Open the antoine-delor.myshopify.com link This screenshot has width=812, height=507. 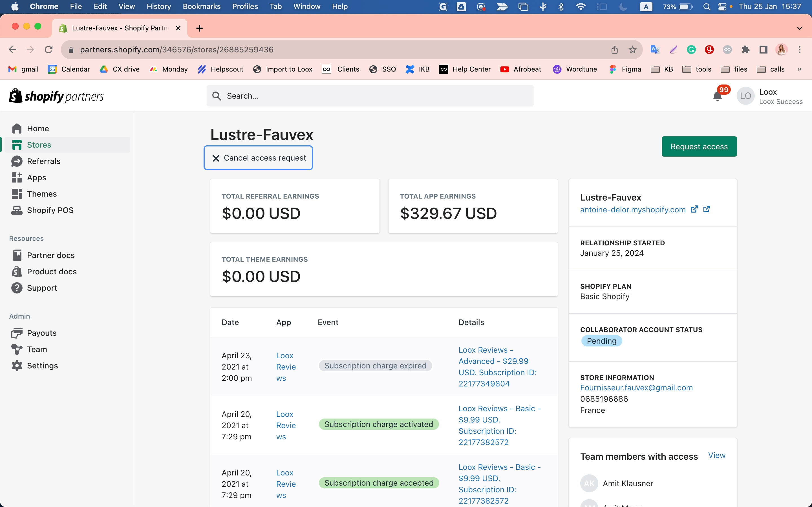pyautogui.click(x=633, y=210)
